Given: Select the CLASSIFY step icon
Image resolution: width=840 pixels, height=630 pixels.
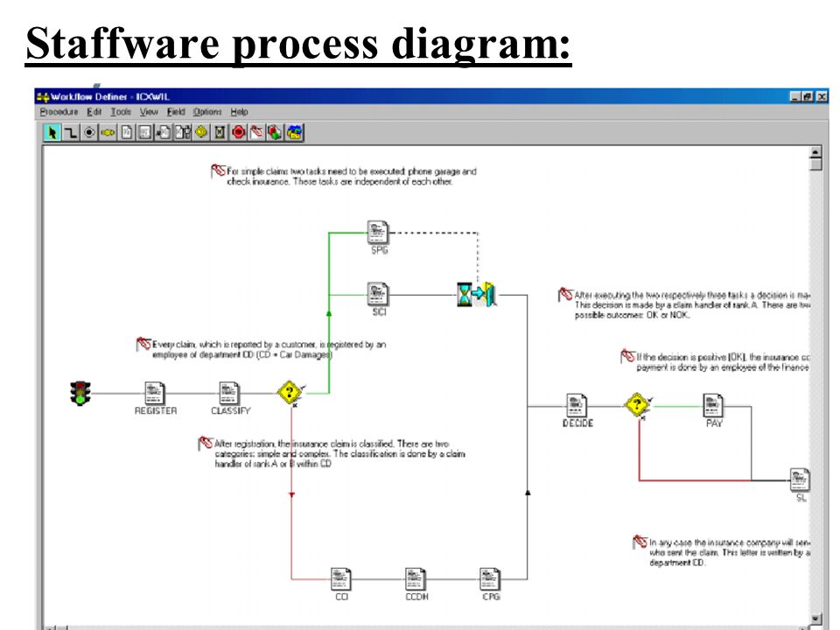Looking at the screenshot, I should point(229,393).
